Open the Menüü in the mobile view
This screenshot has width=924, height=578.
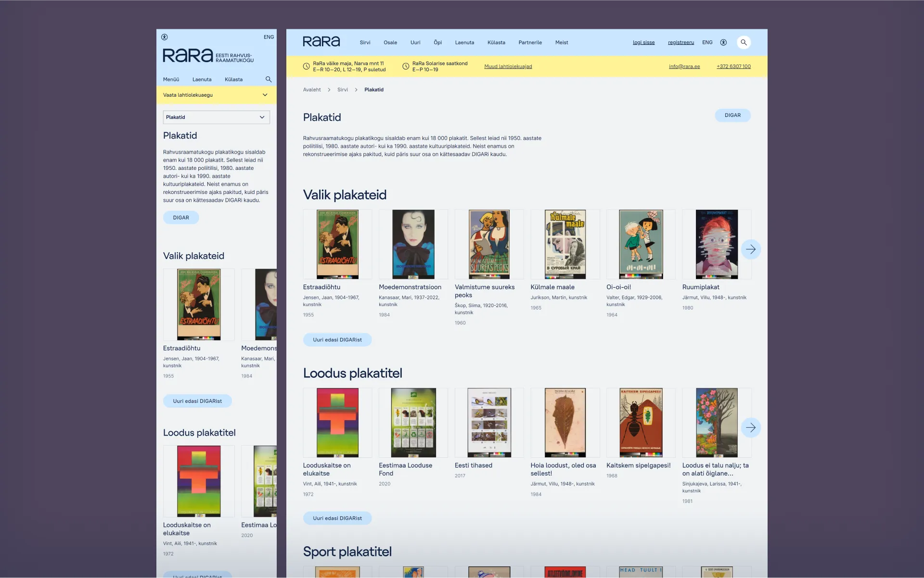[x=171, y=79]
